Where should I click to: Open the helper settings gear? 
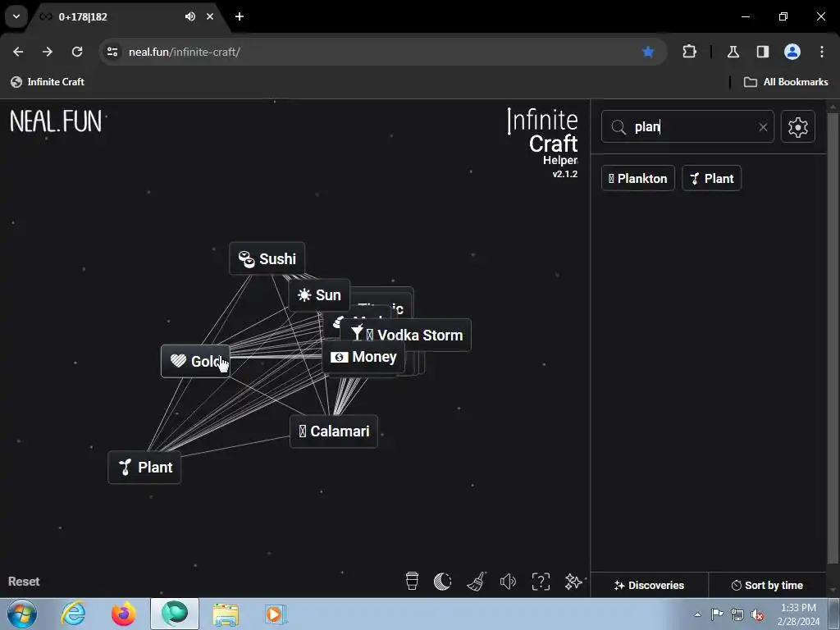(x=797, y=127)
